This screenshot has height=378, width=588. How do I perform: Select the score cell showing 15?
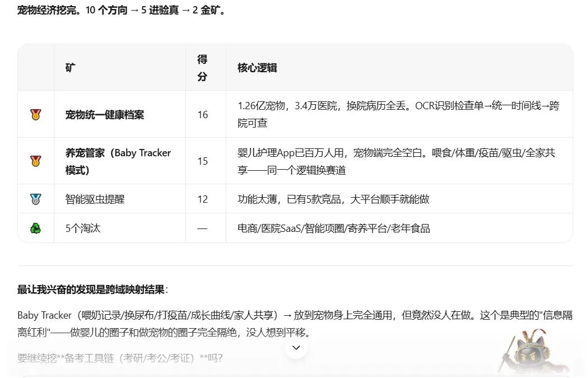pyautogui.click(x=206, y=161)
